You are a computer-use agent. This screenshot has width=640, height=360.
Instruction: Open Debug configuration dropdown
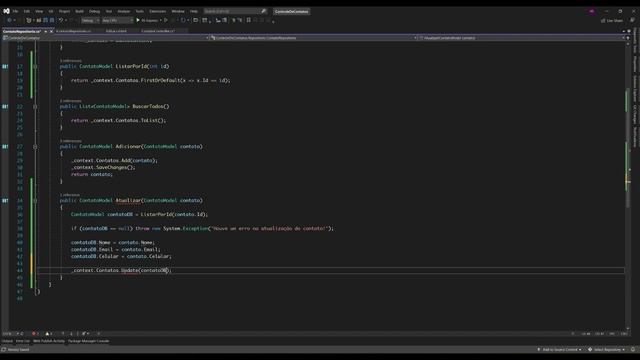click(x=90, y=20)
